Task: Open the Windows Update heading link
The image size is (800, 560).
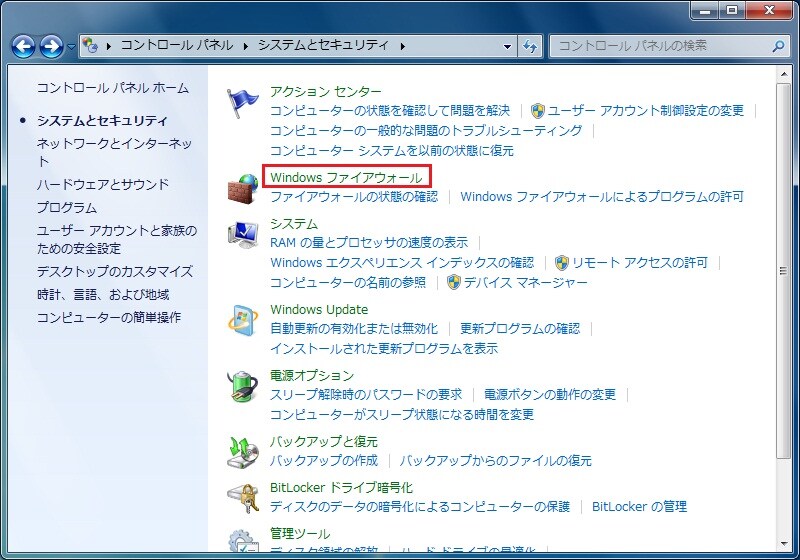Action: (x=319, y=310)
